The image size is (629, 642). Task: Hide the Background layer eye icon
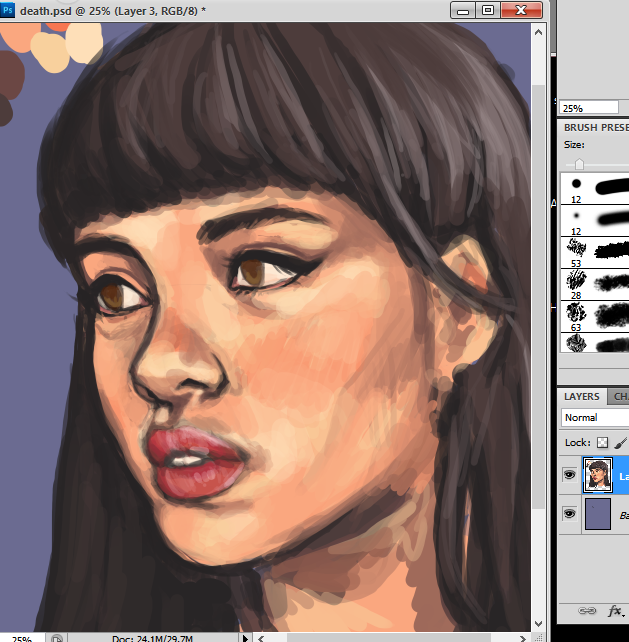click(x=569, y=514)
